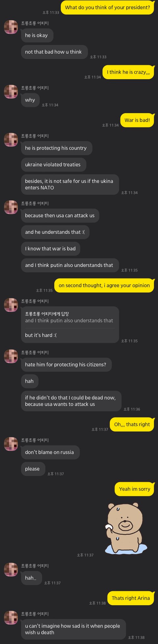This screenshot has height=644, width=158.
Task: Open avatar beside "he is protecting his country"
Action: (11, 140)
